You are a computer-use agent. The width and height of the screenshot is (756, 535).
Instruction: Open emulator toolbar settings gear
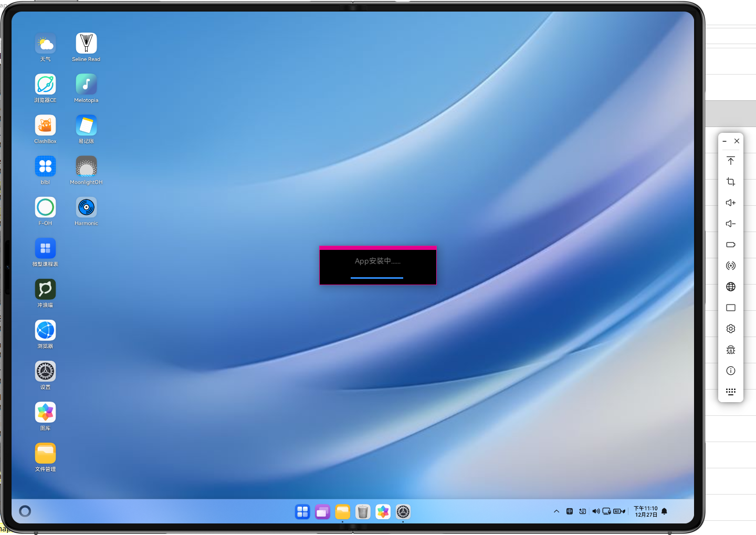(x=731, y=329)
